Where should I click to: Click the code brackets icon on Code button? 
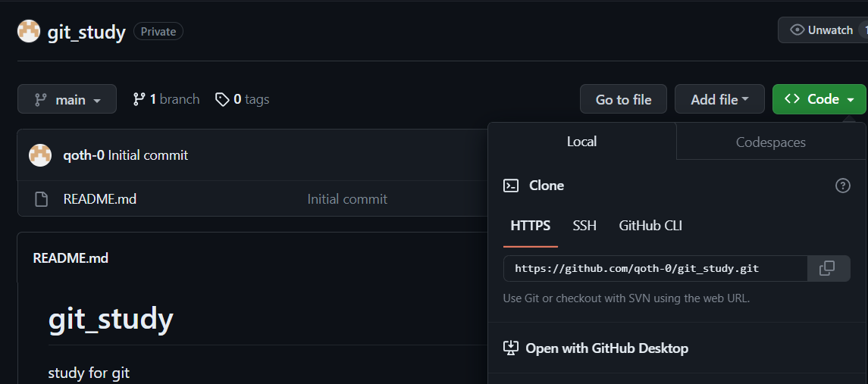(792, 99)
